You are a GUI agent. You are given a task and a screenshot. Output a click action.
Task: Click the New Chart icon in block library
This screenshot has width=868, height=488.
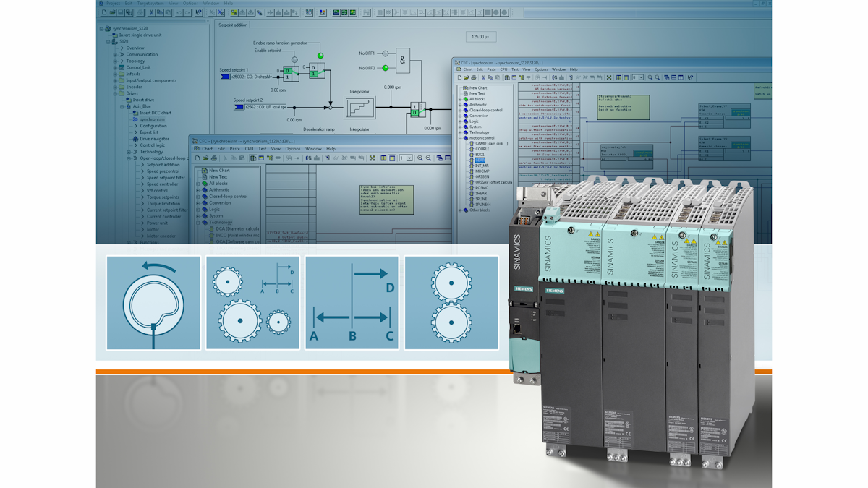[466, 88]
